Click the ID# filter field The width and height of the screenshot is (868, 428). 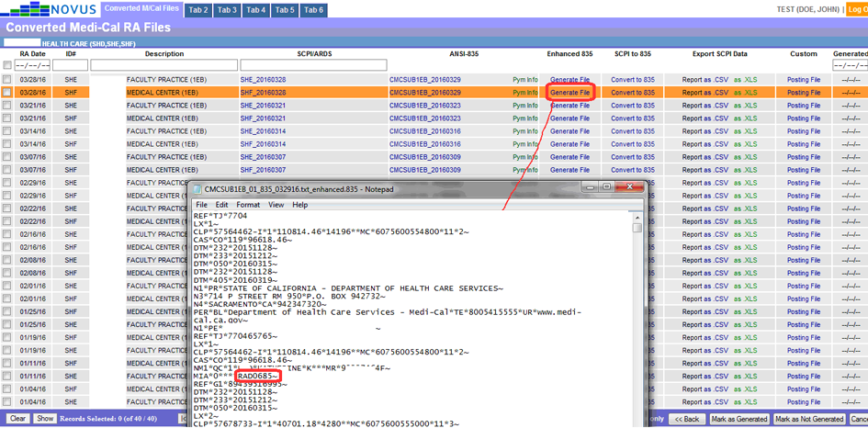pos(71,65)
